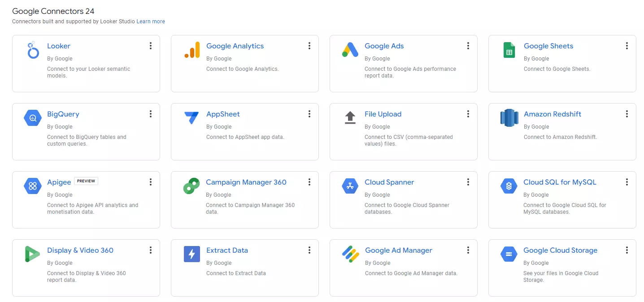
Task: Click the Google Ads logo icon
Action: (x=350, y=50)
